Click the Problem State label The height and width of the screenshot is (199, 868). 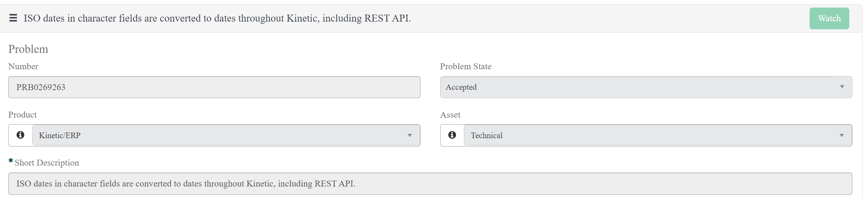coord(466,66)
